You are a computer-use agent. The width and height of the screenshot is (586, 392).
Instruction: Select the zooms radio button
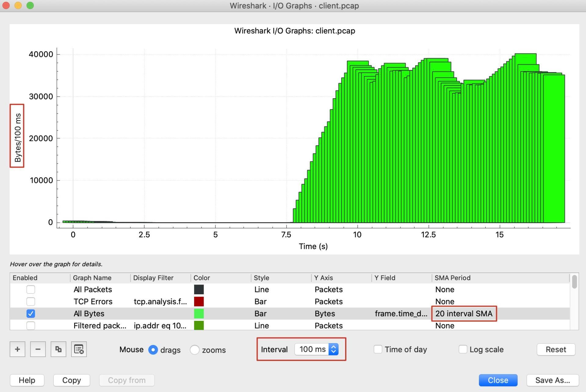195,349
